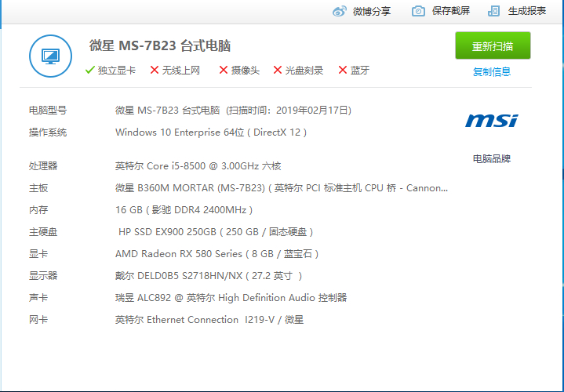Click the 声卡 row label
The height and width of the screenshot is (392, 564).
[x=38, y=298]
